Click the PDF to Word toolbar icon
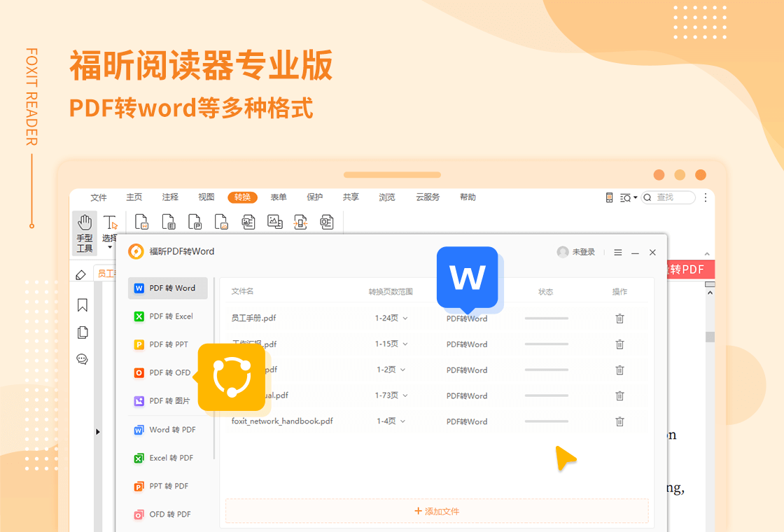The height and width of the screenshot is (532, 784). pyautogui.click(x=142, y=222)
